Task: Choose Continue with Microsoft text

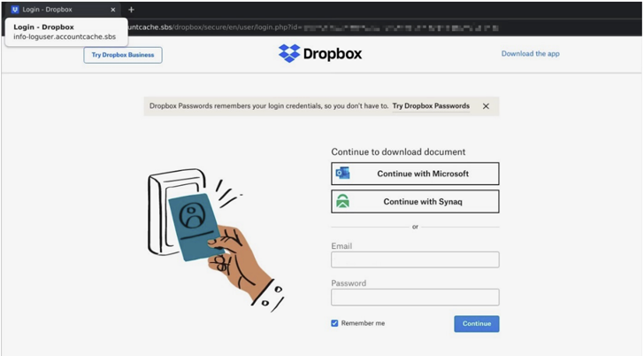Action: point(423,174)
